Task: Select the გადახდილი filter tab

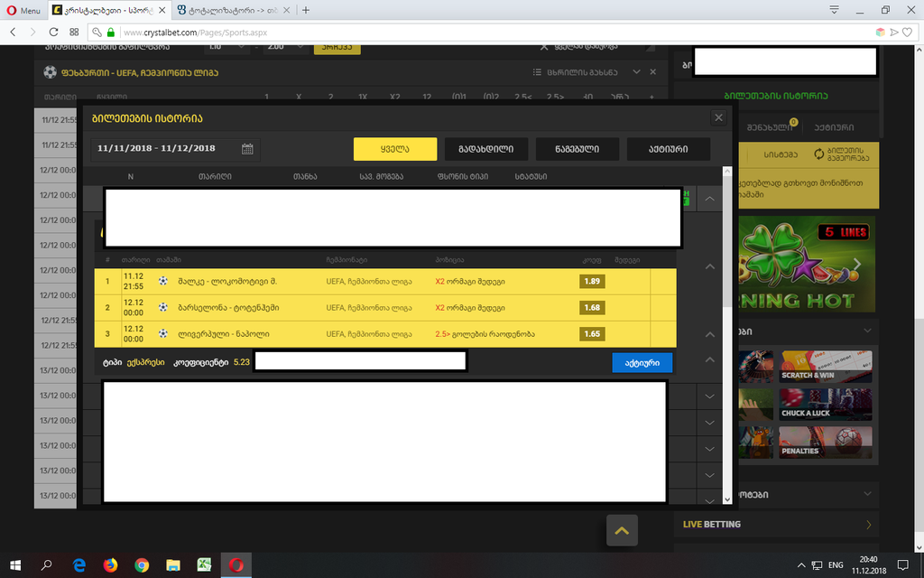Action: coord(486,149)
